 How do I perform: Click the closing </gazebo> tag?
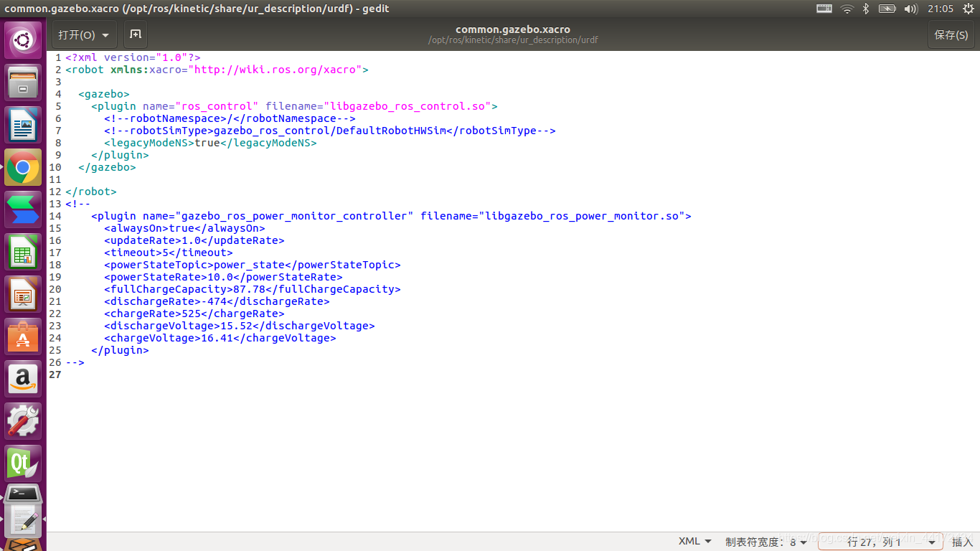[107, 167]
